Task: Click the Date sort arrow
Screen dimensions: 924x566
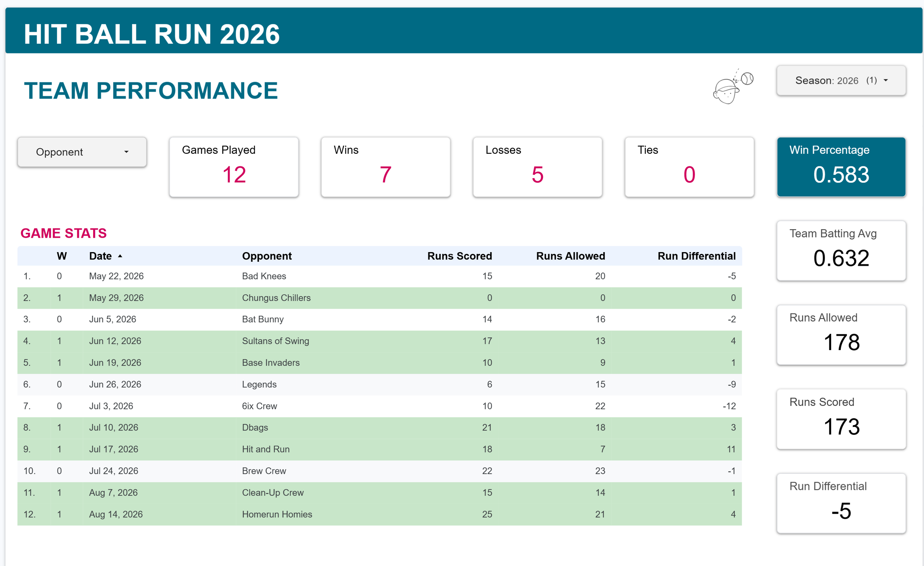Action: 120,256
